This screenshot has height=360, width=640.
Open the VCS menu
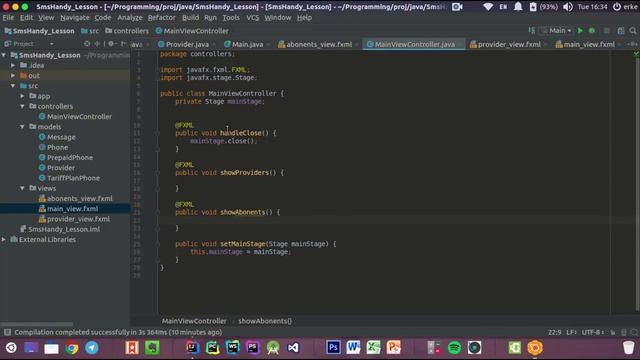pos(253,18)
